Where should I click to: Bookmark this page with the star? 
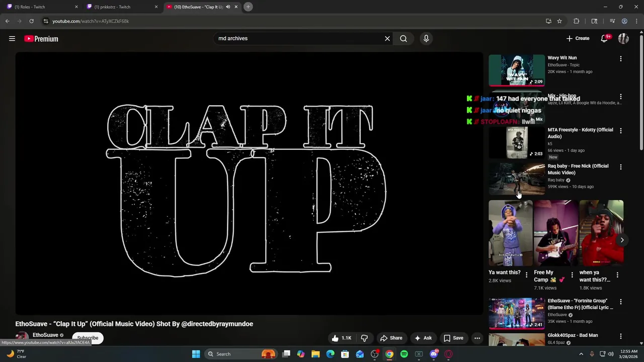click(x=559, y=21)
